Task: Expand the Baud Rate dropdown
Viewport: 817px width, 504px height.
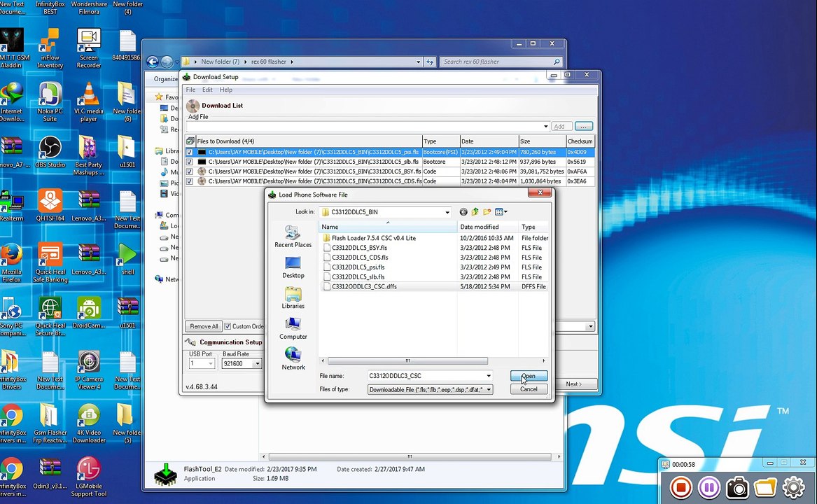Action: coord(257,364)
